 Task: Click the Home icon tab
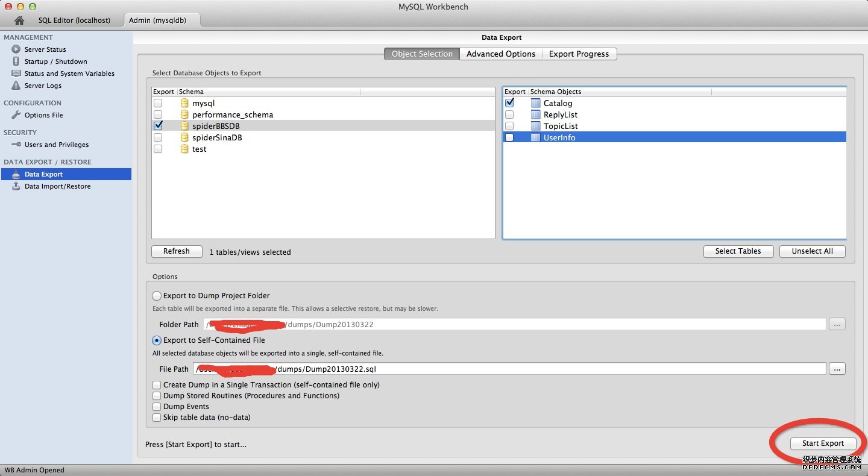tap(19, 20)
